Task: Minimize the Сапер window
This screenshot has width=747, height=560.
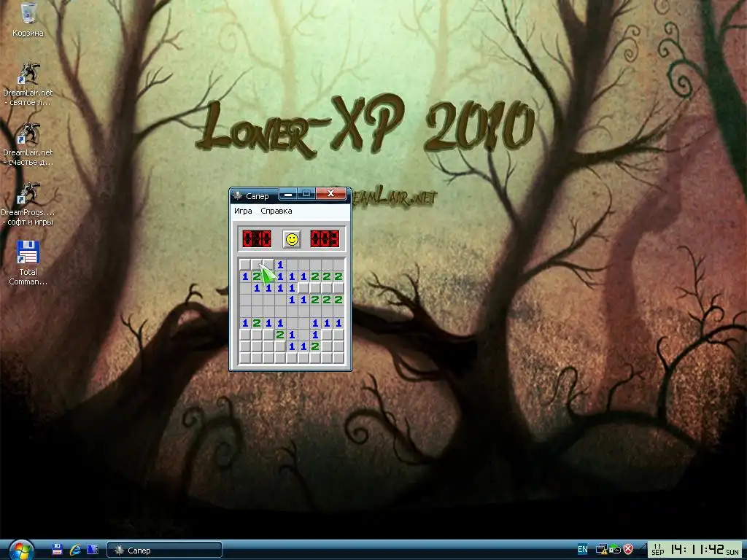Action: [x=287, y=193]
